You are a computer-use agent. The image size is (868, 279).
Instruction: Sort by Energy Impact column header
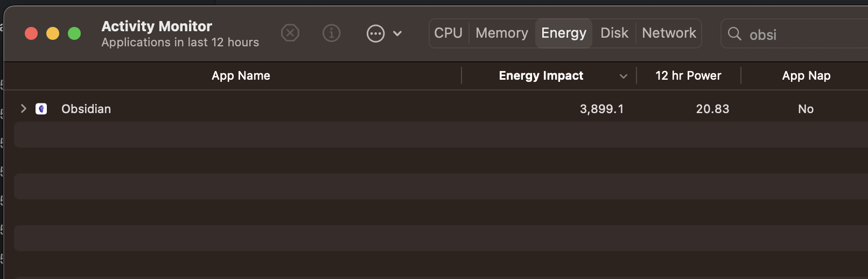pos(541,76)
